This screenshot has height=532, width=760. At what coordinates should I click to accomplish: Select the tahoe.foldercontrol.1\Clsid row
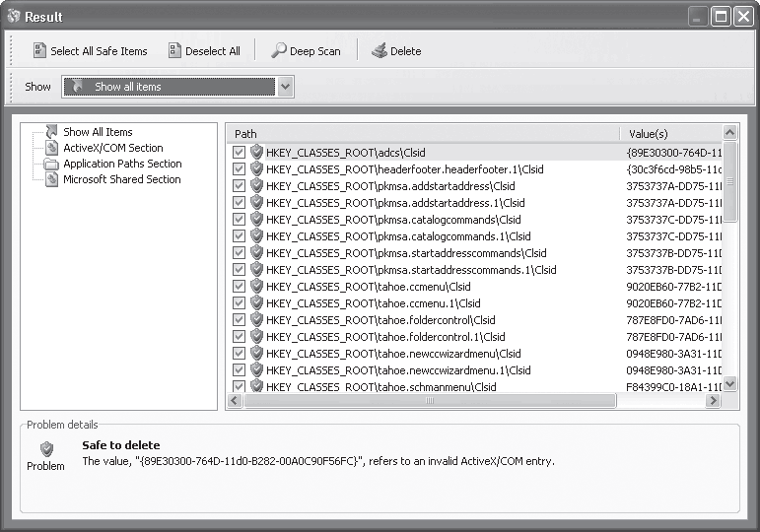[474, 337]
